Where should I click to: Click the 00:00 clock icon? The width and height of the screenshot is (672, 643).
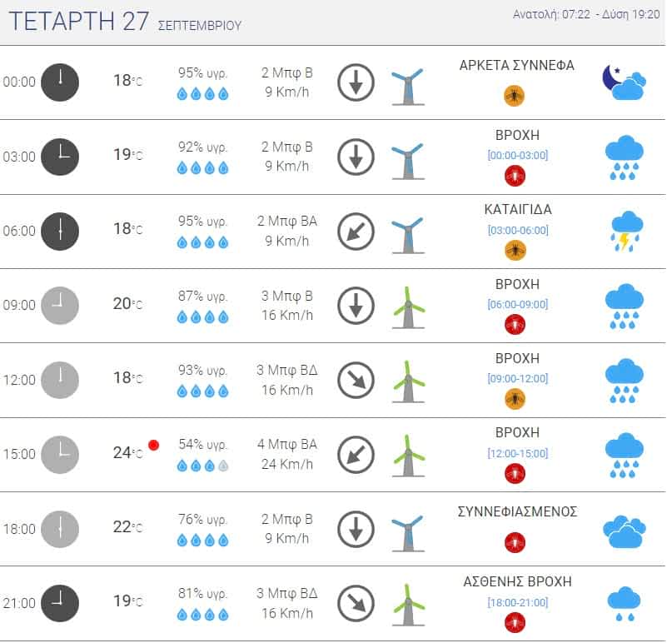pyautogui.click(x=60, y=82)
